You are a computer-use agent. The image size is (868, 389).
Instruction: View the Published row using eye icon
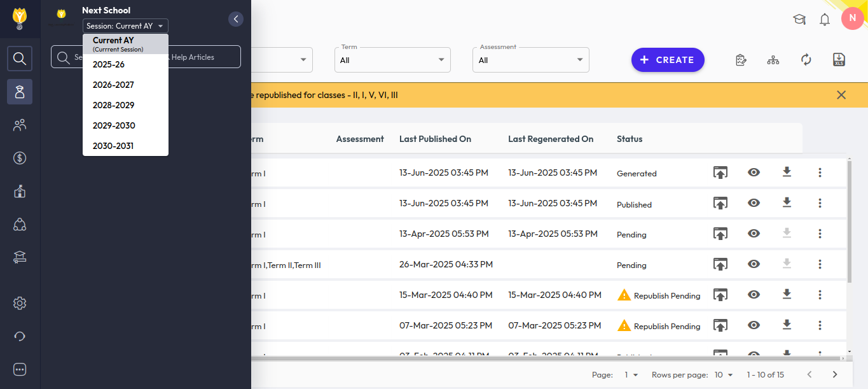coord(754,203)
